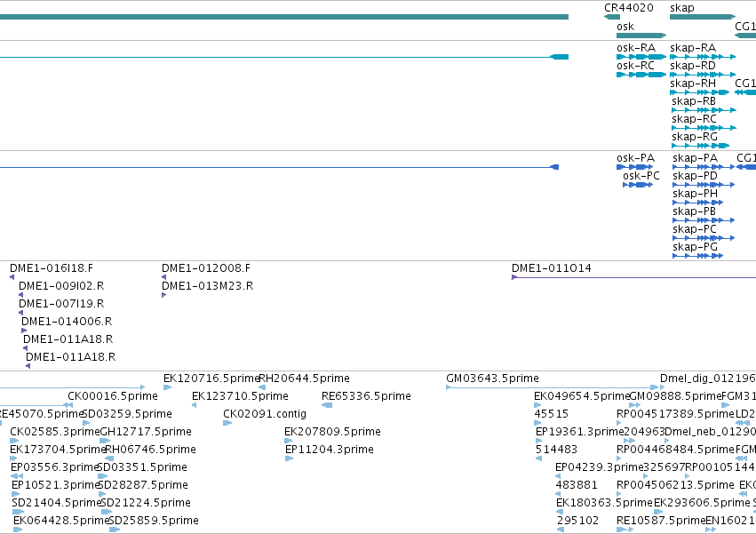Click CK02091.contig label
This screenshot has height=534, width=756.
(265, 414)
